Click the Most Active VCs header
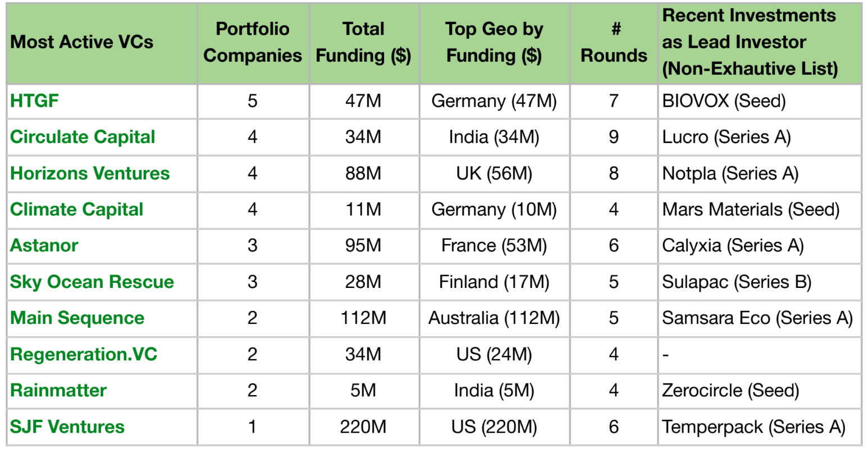Viewport: 868px width, 449px height. (82, 42)
